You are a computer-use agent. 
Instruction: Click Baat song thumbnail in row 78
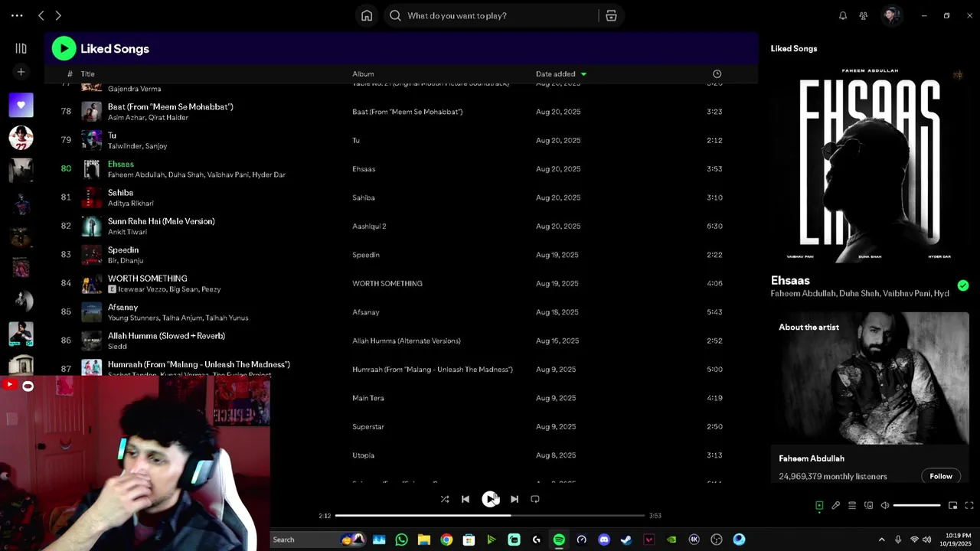[92, 112]
